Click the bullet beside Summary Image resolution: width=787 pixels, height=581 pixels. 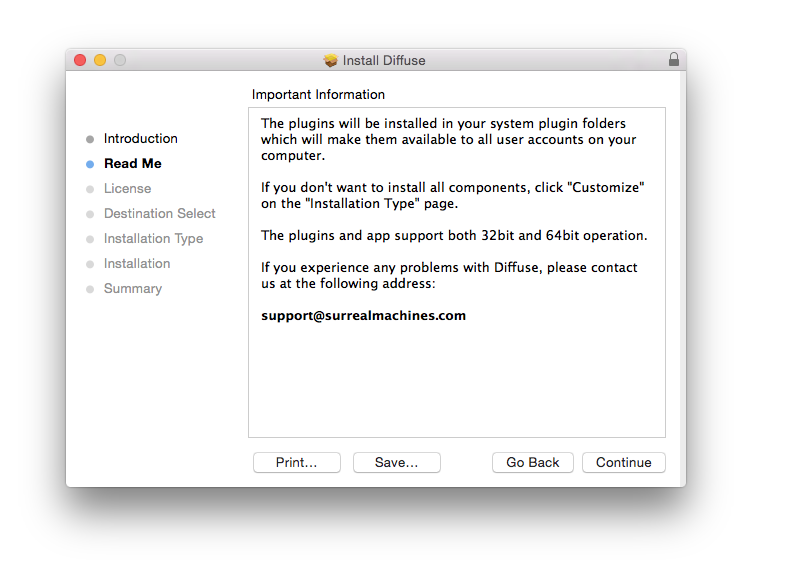click(90, 289)
